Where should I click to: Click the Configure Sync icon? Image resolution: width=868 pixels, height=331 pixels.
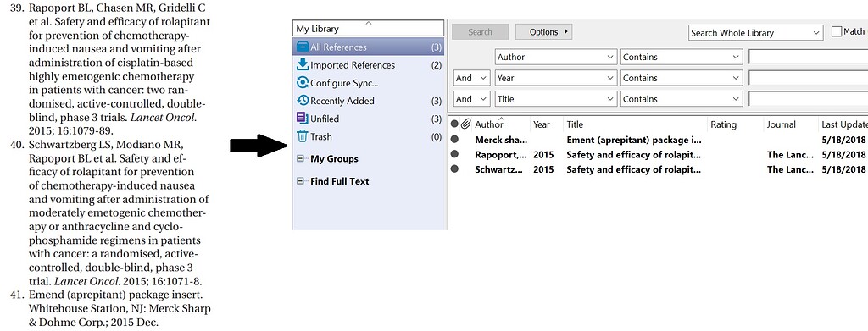point(303,83)
